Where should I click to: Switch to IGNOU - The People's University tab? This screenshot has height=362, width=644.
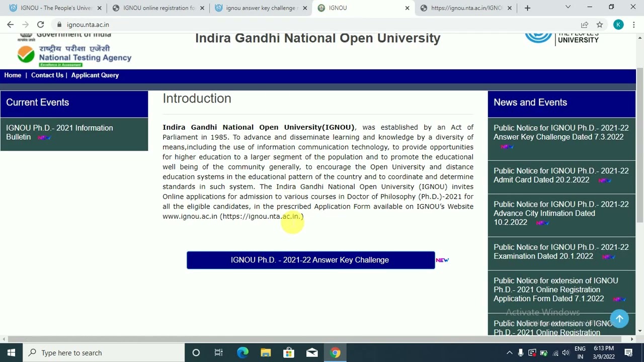(55, 8)
